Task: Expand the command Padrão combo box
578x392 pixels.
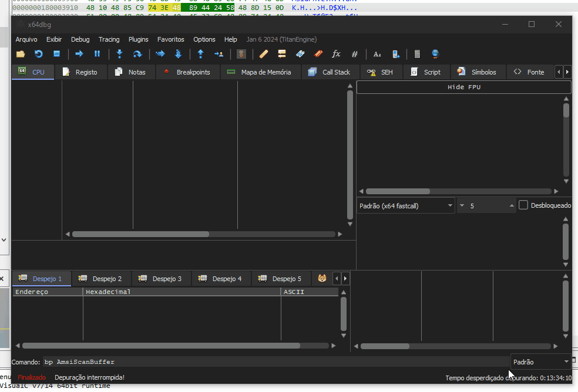Action: pos(541,362)
